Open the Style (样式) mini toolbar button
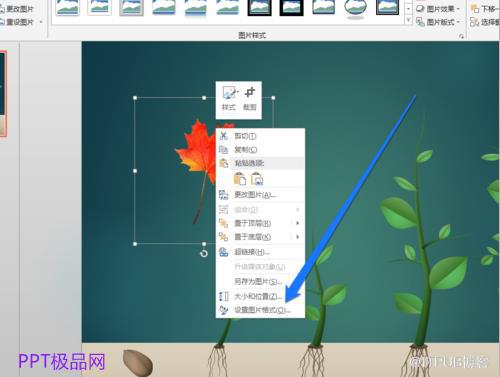 click(229, 99)
